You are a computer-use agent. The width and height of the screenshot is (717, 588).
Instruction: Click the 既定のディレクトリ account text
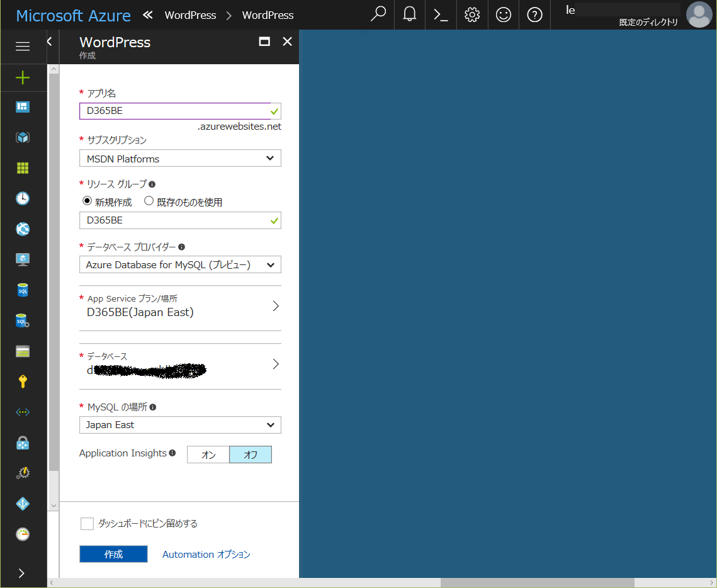(x=648, y=23)
